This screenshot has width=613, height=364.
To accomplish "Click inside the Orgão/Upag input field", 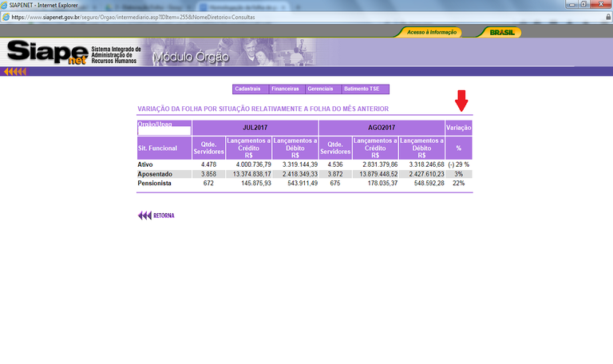I will (164, 131).
